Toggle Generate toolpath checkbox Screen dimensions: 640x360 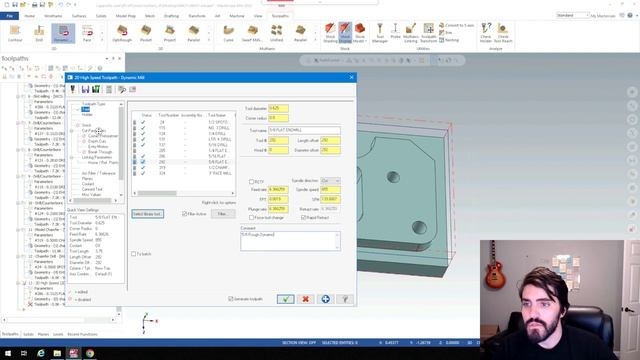(231, 299)
